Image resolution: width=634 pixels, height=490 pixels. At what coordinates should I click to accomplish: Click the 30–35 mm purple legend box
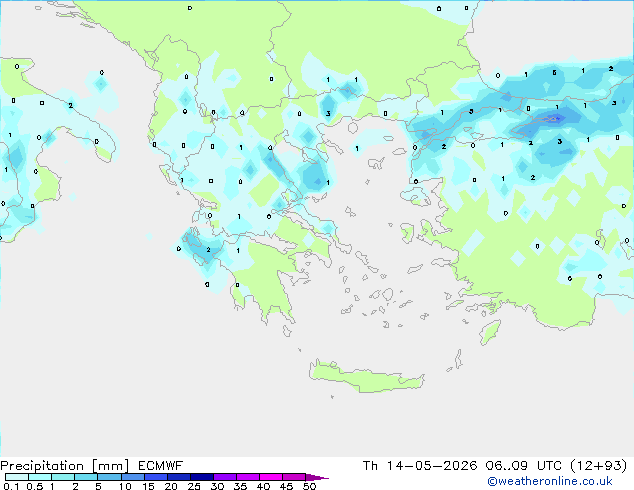pyautogui.click(x=224, y=477)
